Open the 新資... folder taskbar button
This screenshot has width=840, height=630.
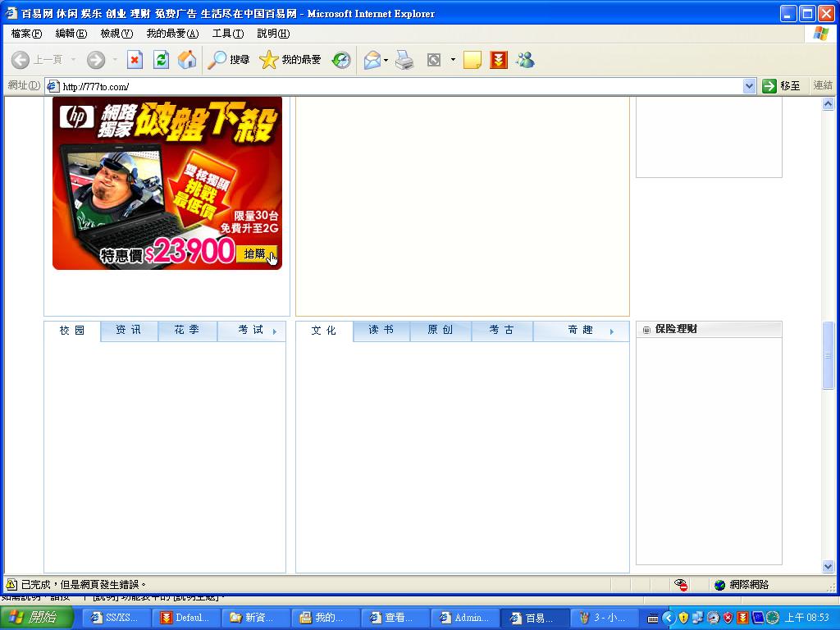[254, 618]
